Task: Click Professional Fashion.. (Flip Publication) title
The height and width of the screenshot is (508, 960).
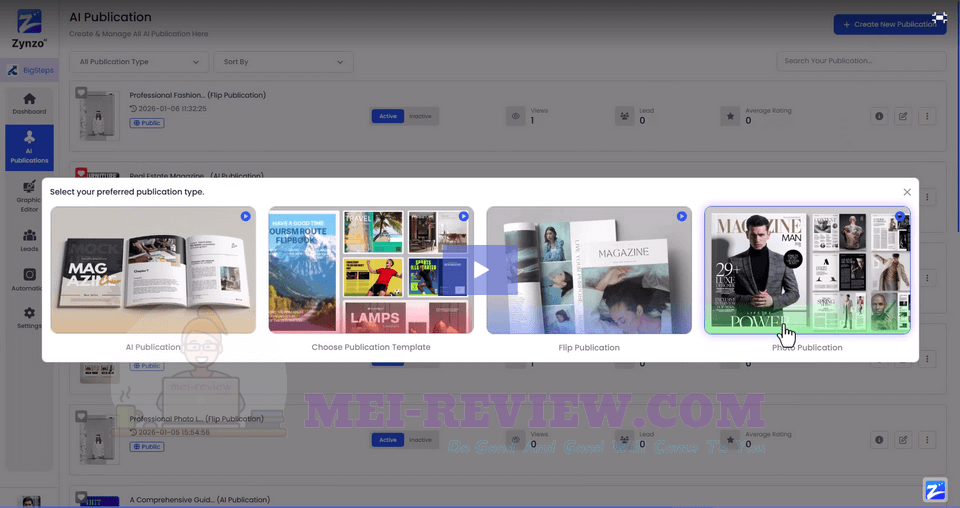Action: click(197, 95)
